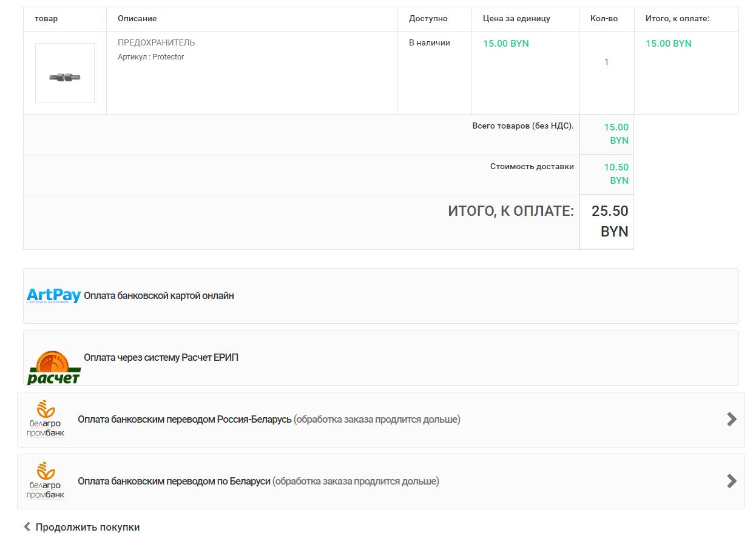Click the ArtPay payment system logo
The image size is (756, 547).
[x=53, y=296]
